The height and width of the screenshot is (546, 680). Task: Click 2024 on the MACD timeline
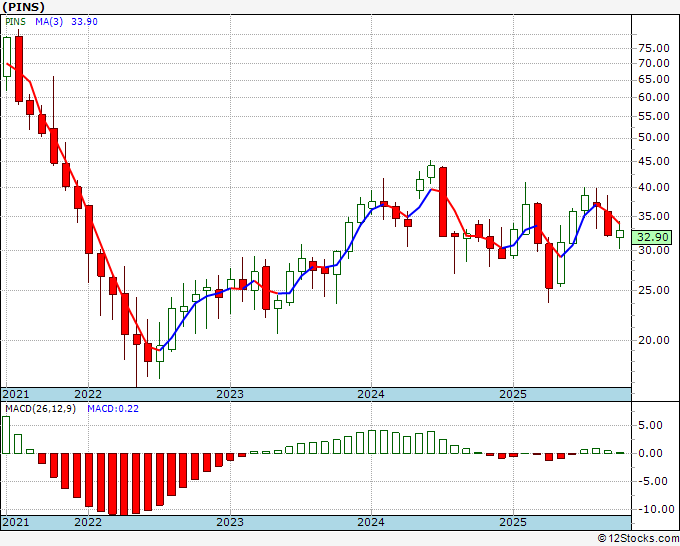(371, 522)
